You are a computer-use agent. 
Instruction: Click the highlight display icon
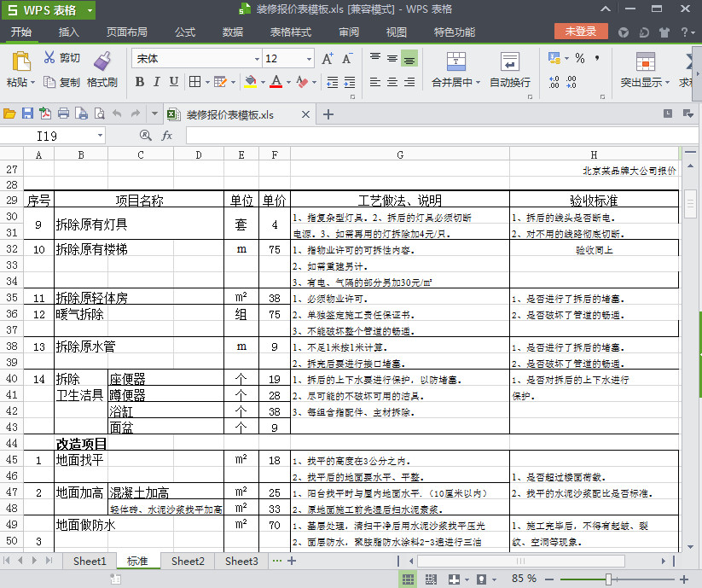pyautogui.click(x=645, y=61)
